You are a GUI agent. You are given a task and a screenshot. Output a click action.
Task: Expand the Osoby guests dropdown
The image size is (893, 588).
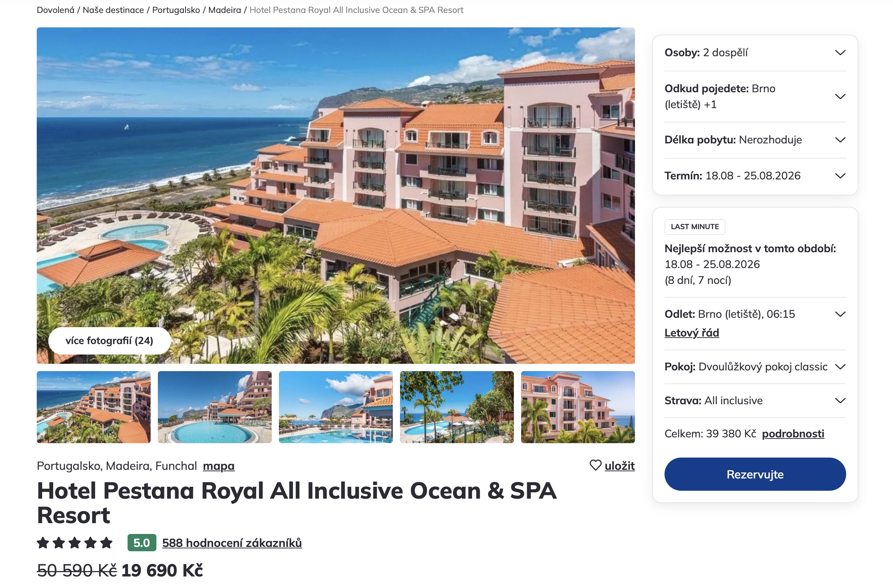tap(755, 53)
